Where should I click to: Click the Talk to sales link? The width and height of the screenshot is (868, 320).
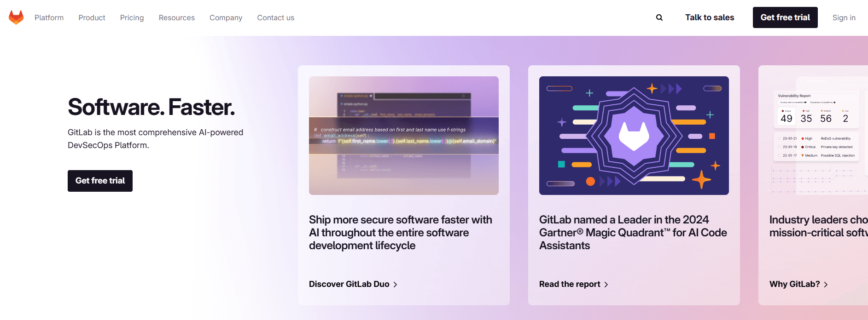pyautogui.click(x=709, y=17)
